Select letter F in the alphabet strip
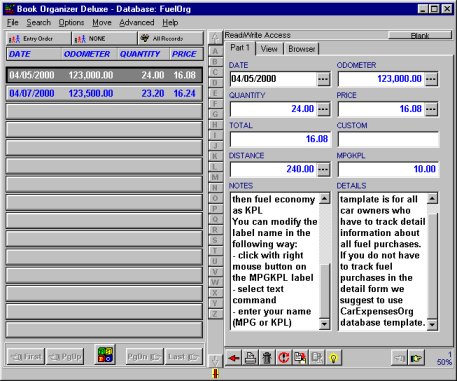 [215, 104]
